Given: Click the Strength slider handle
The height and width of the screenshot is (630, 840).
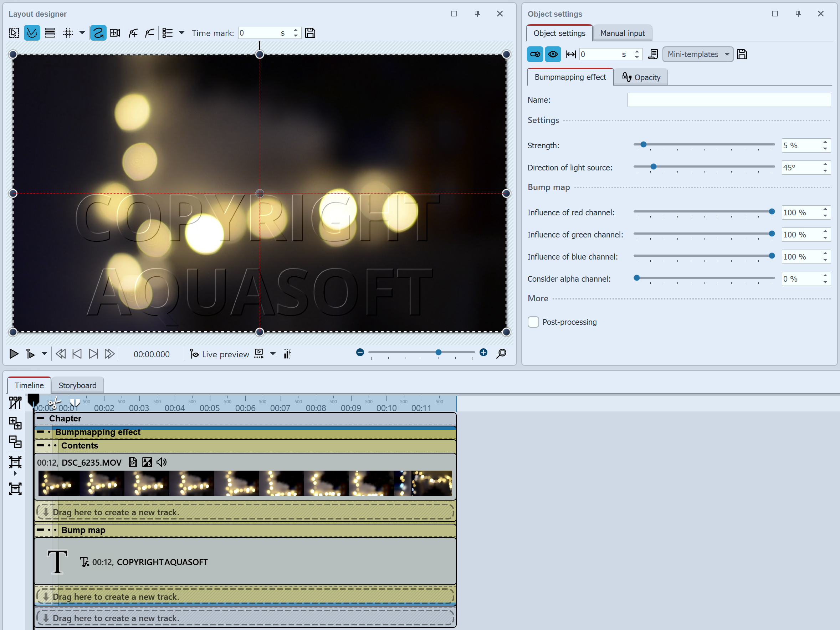Looking at the screenshot, I should pyautogui.click(x=643, y=145).
